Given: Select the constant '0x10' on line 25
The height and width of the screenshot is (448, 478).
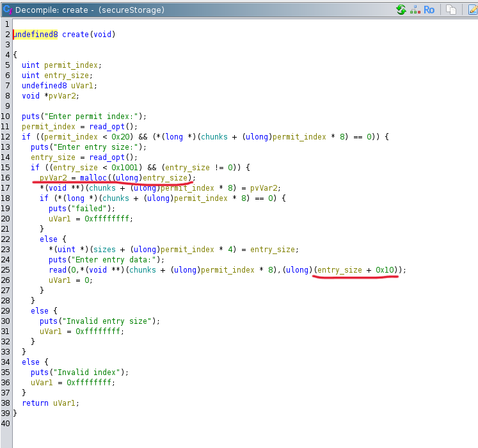Looking at the screenshot, I should click(x=385, y=270).
